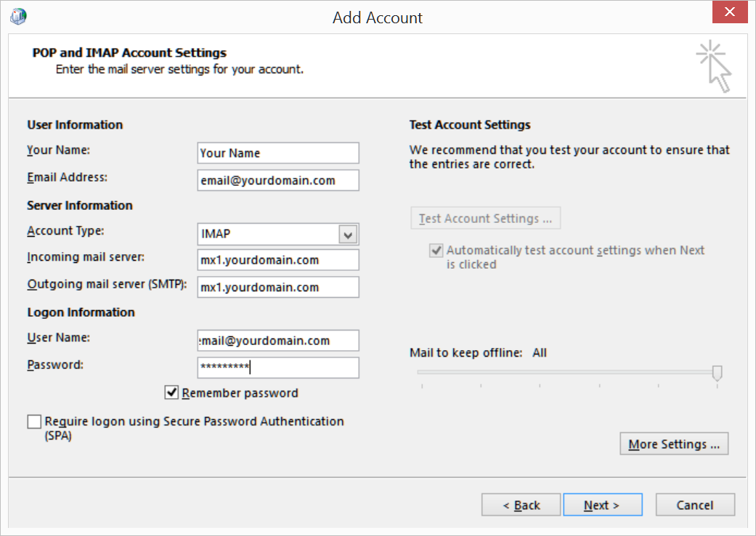Click the Mail to keep offline slider track
Viewport: 756px width, 536px height.
[566, 372]
